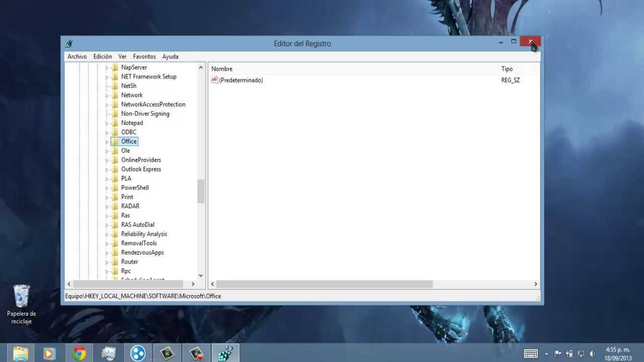The image size is (644, 362).
Task: Open the screen recorder icon with red dot
Action: click(196, 353)
